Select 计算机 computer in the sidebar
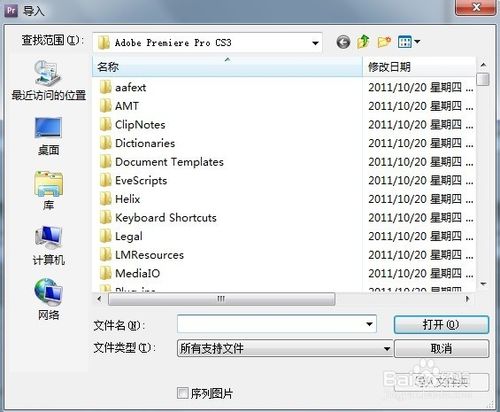 point(49,246)
